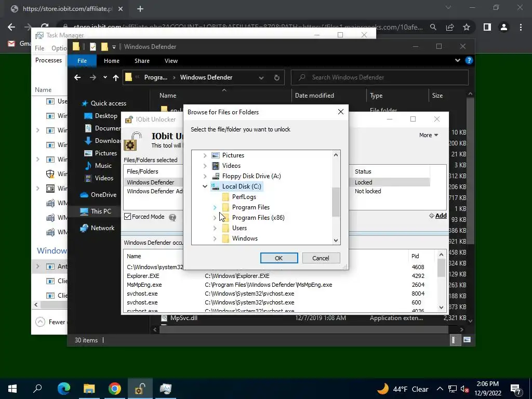Screen dimensions: 532x399
Task: Expand the Program Files (x86) folder node
Action: 215,218
